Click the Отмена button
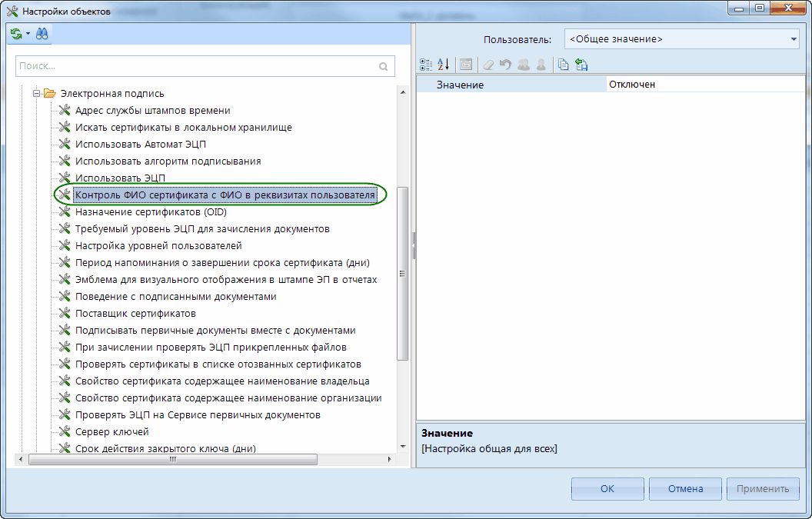The width and height of the screenshot is (812, 519). tap(685, 489)
